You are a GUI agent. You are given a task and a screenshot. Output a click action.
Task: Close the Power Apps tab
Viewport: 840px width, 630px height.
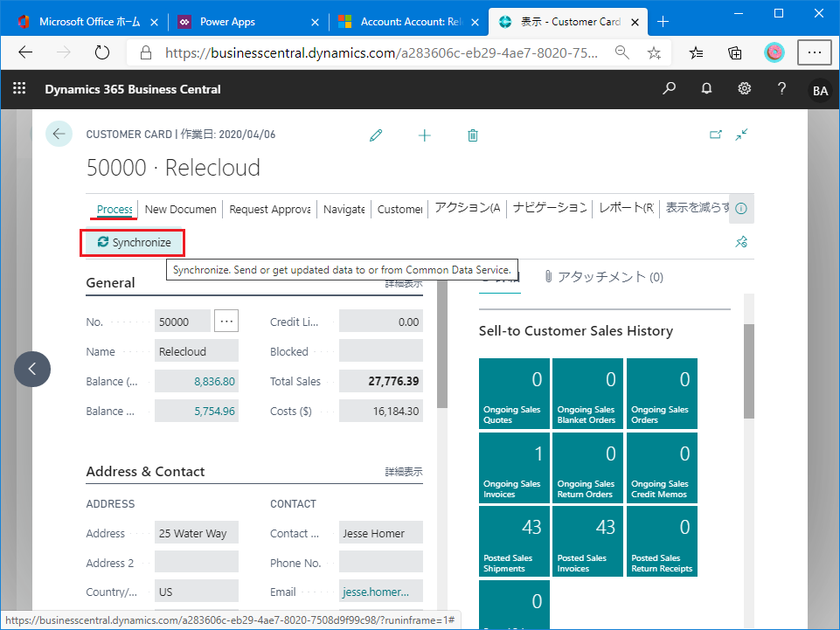click(x=315, y=22)
